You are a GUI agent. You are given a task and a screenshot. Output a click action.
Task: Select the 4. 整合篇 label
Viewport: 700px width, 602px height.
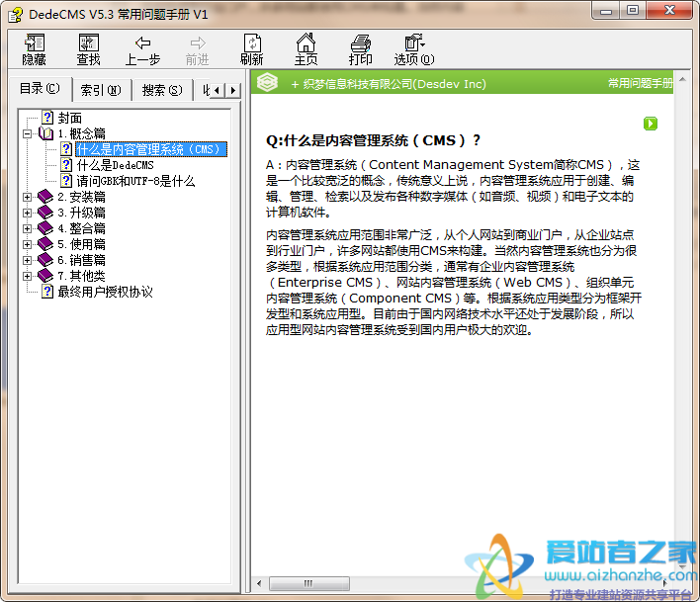82,228
